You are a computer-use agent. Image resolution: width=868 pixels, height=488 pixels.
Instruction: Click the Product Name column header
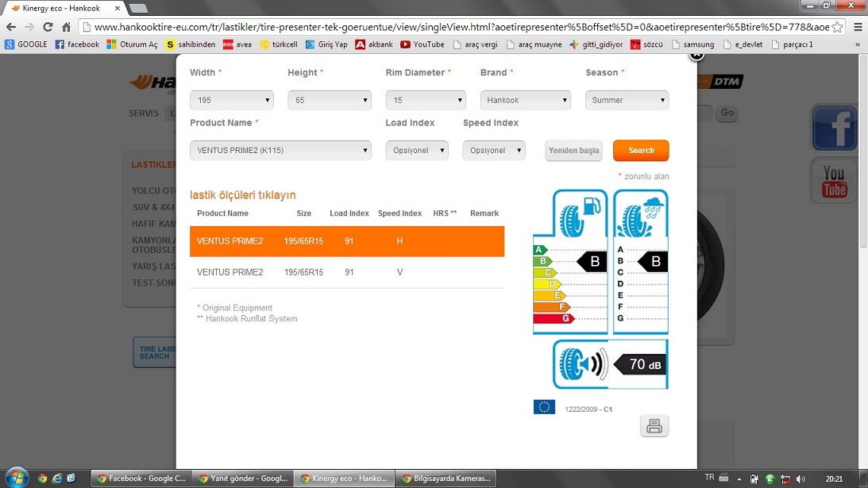222,213
